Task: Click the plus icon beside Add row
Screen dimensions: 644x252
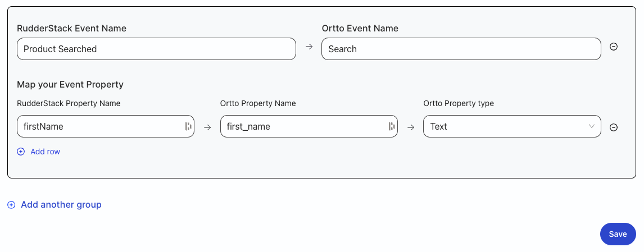Action: click(x=21, y=152)
